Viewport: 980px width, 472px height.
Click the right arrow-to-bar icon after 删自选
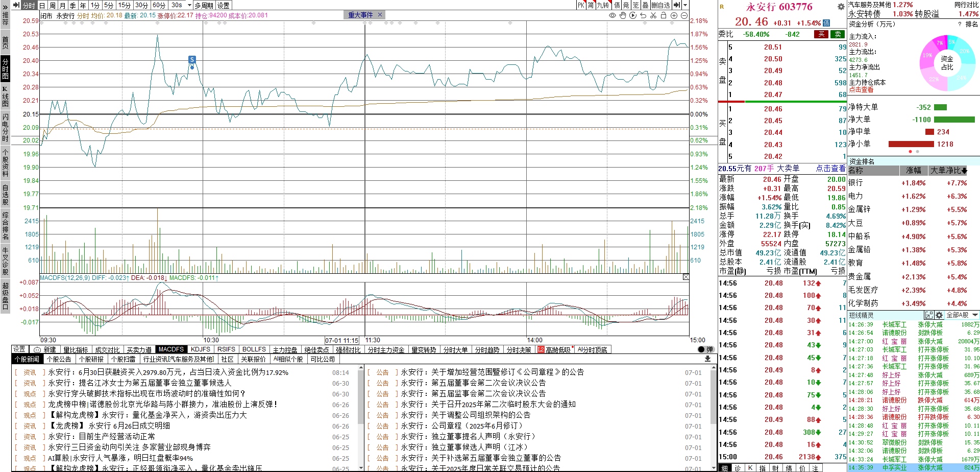(677, 5)
